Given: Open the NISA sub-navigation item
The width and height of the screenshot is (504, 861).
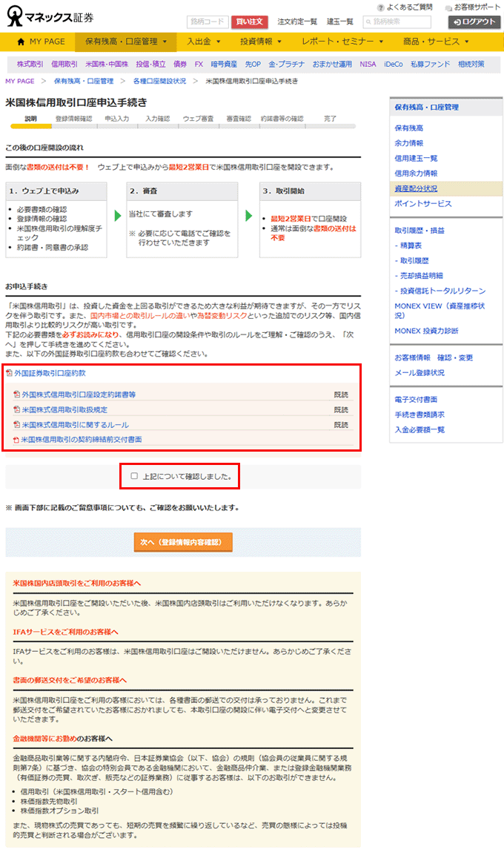Looking at the screenshot, I should click(368, 65).
